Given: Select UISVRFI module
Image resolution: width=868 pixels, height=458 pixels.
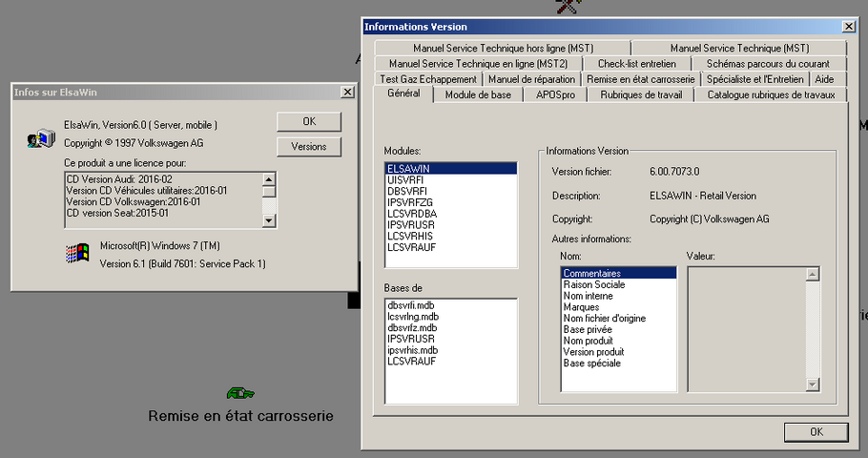Looking at the screenshot, I should [x=451, y=180].
